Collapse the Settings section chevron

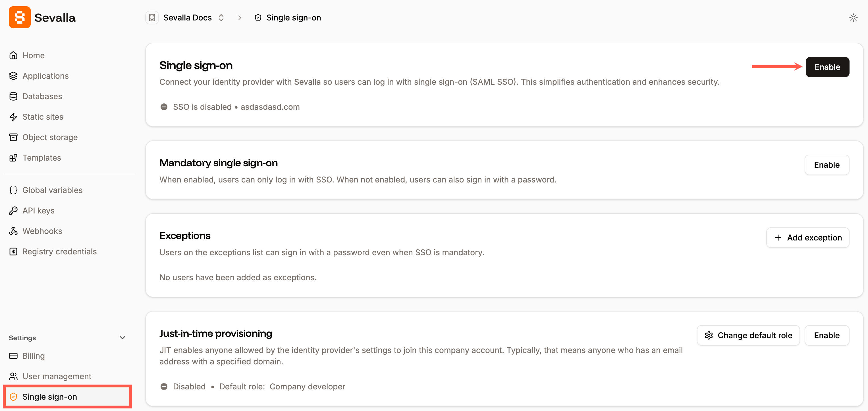coord(122,338)
